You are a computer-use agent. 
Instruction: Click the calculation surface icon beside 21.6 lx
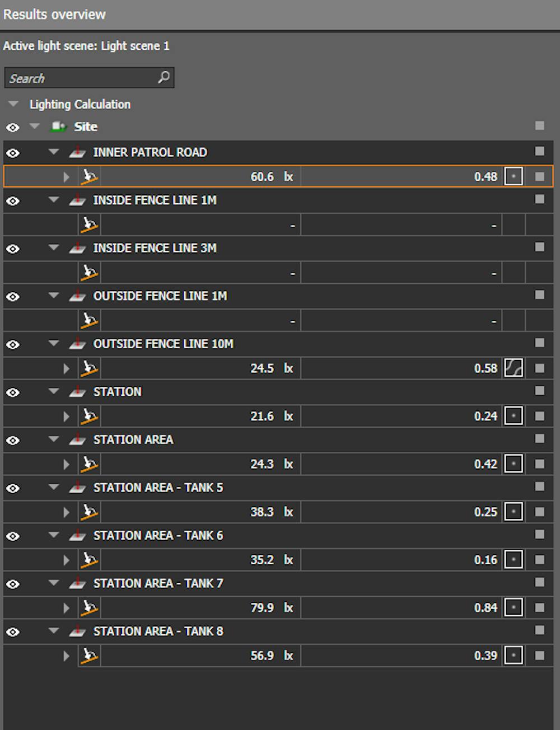[89, 416]
